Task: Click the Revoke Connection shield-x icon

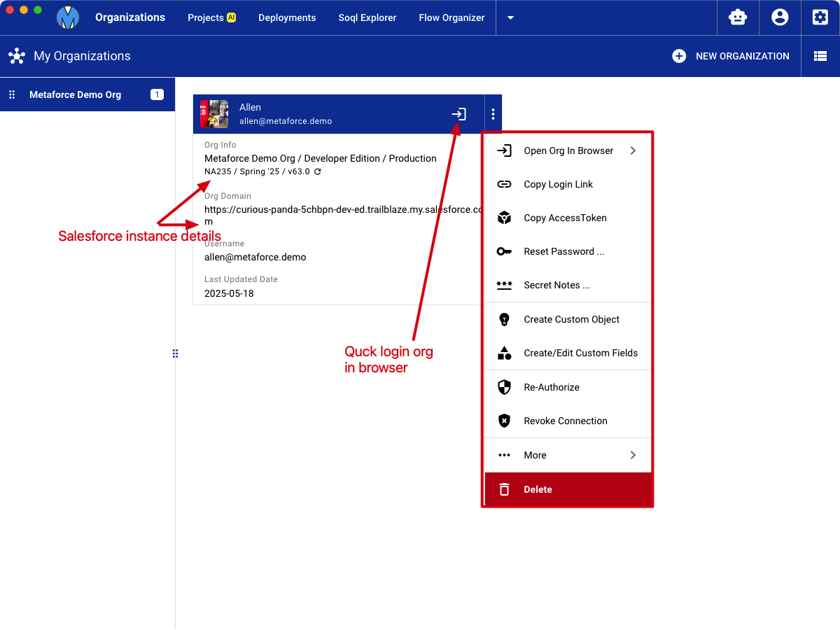Action: pyautogui.click(x=504, y=421)
